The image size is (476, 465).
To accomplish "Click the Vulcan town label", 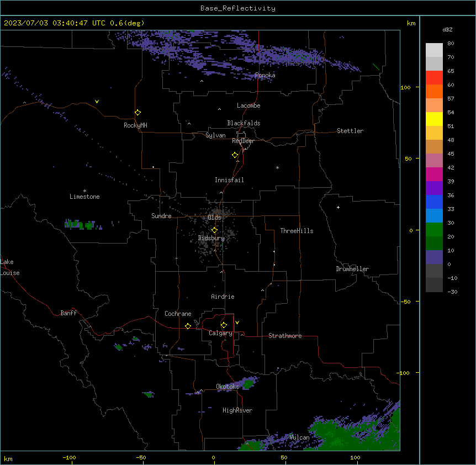I will 299,437.
